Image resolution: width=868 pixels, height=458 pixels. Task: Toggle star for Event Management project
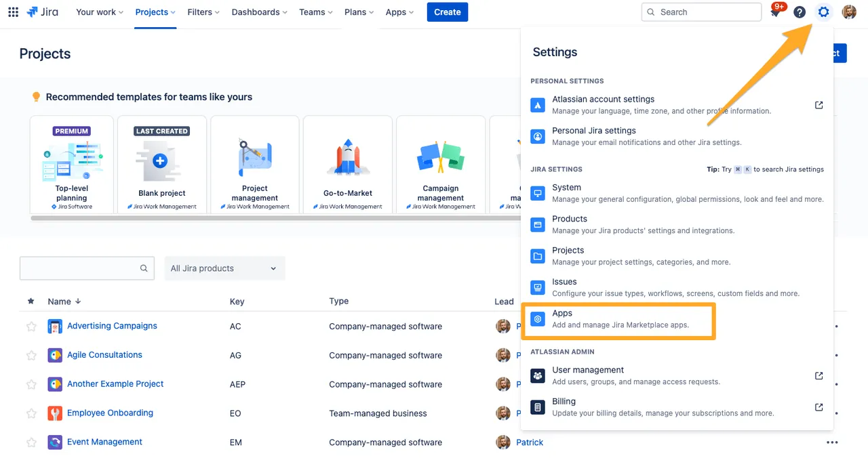[31, 442]
